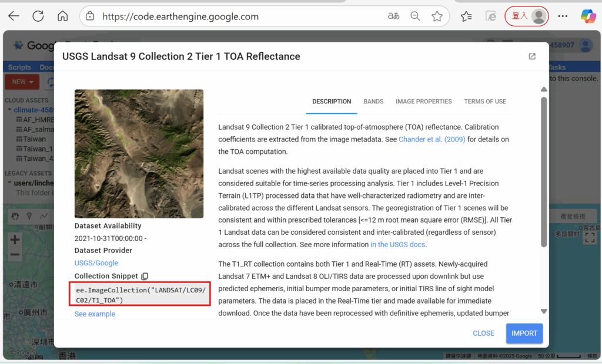The width and height of the screenshot is (602, 364).
Task: Open the Copilot sidebar
Action: click(588, 16)
